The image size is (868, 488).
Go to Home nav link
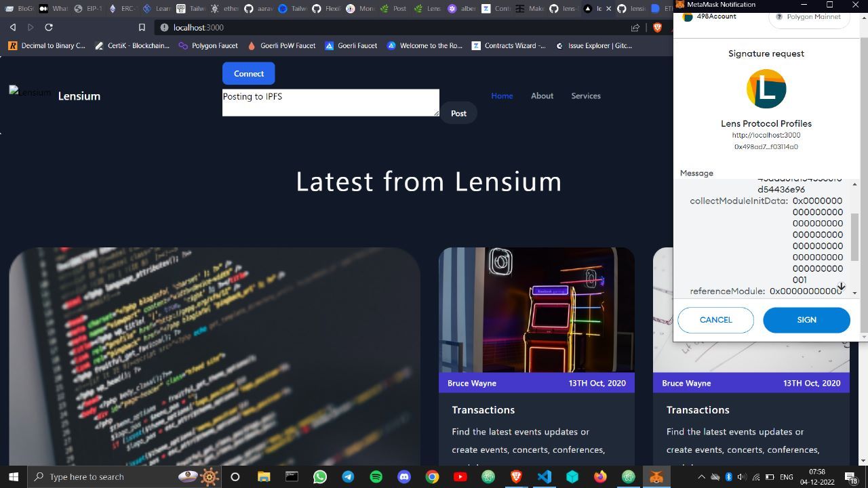(502, 96)
